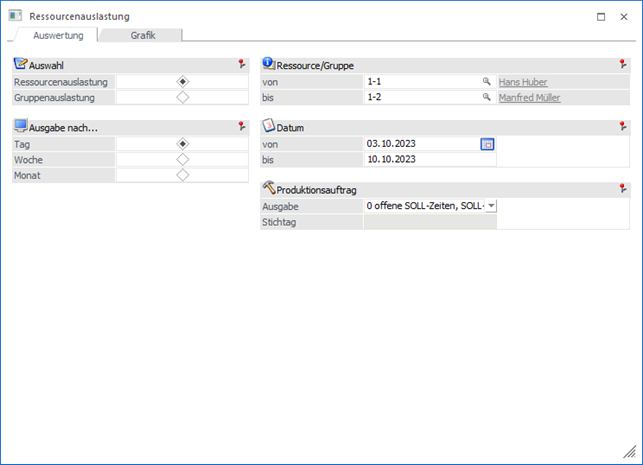Click the pin icon in Ressource/Gruppe header

(623, 64)
